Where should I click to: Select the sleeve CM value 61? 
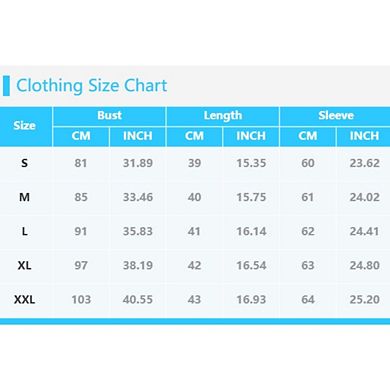point(307,197)
